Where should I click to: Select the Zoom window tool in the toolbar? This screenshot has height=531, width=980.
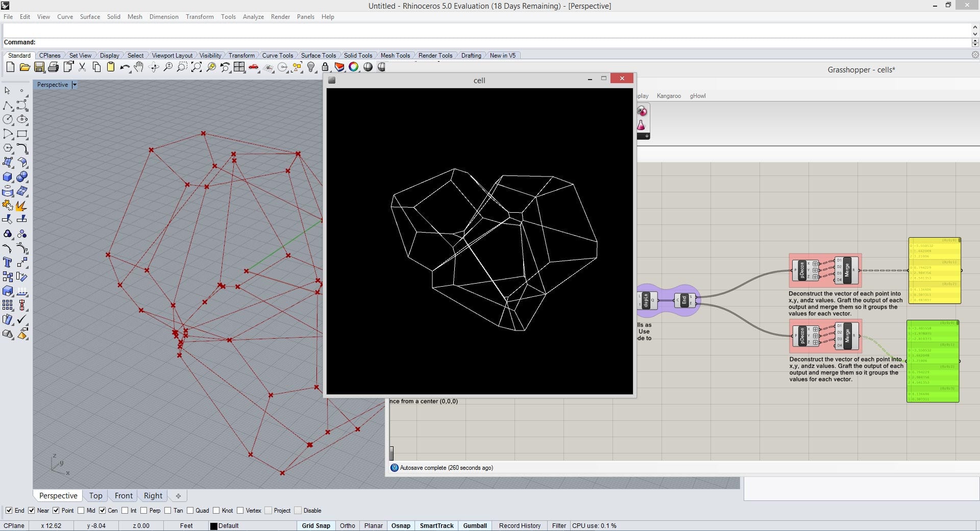click(x=182, y=67)
